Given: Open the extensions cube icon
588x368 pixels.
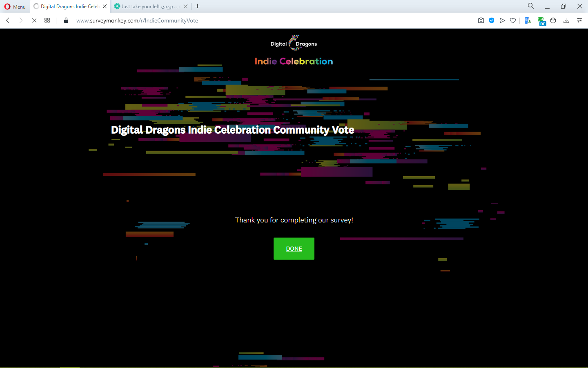Looking at the screenshot, I should point(553,20).
